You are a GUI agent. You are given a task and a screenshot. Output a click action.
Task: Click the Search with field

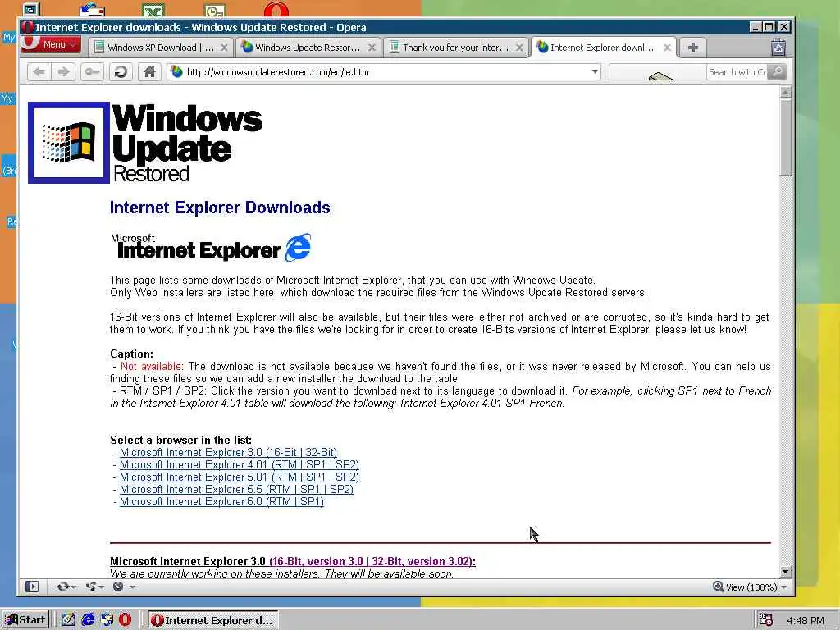[x=737, y=72]
